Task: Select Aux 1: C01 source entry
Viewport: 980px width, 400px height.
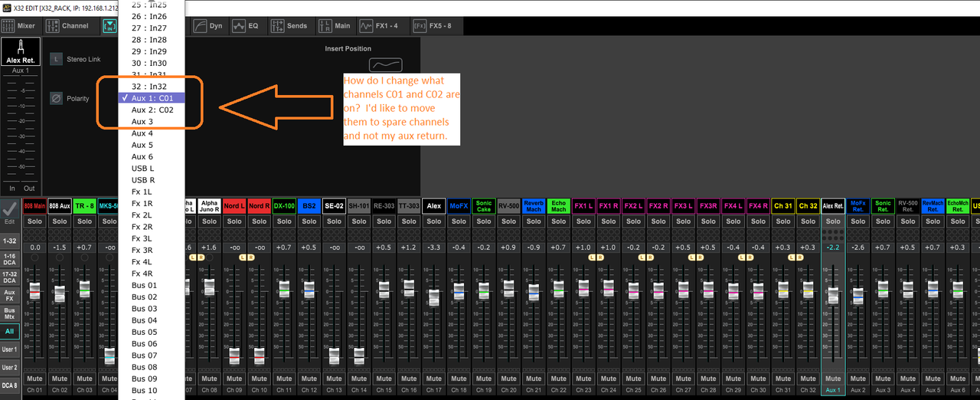Action: click(152, 98)
